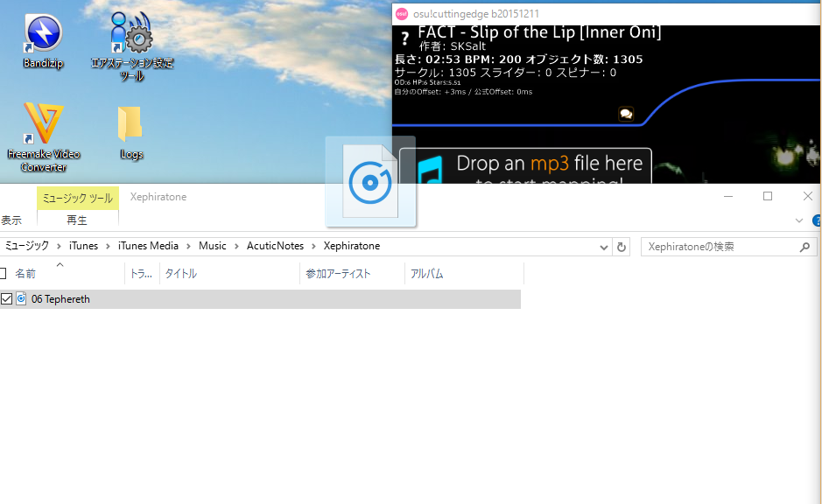Image resolution: width=822 pixels, height=504 pixels.
Task: Sort by アルバム column header
Action: (465, 273)
